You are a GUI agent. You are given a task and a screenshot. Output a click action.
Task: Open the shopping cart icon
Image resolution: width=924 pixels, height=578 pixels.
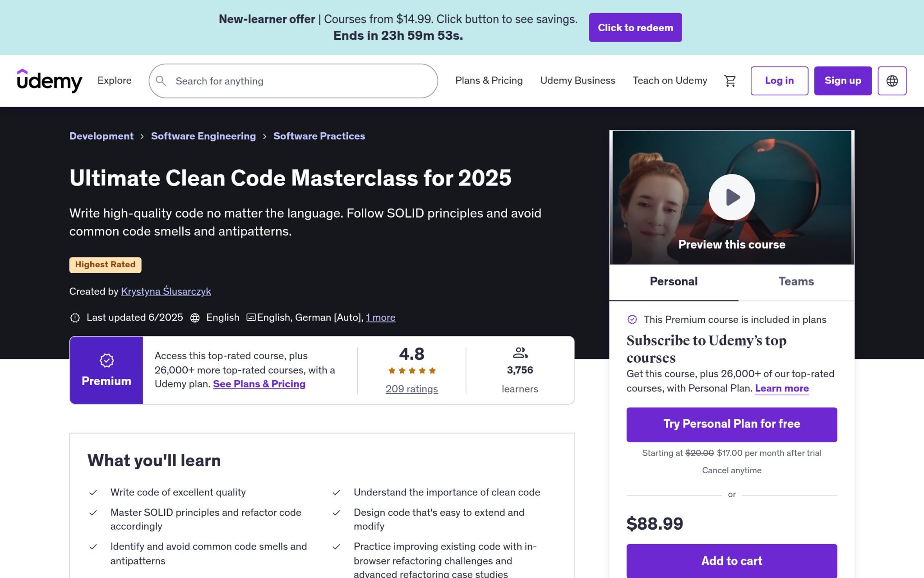730,81
